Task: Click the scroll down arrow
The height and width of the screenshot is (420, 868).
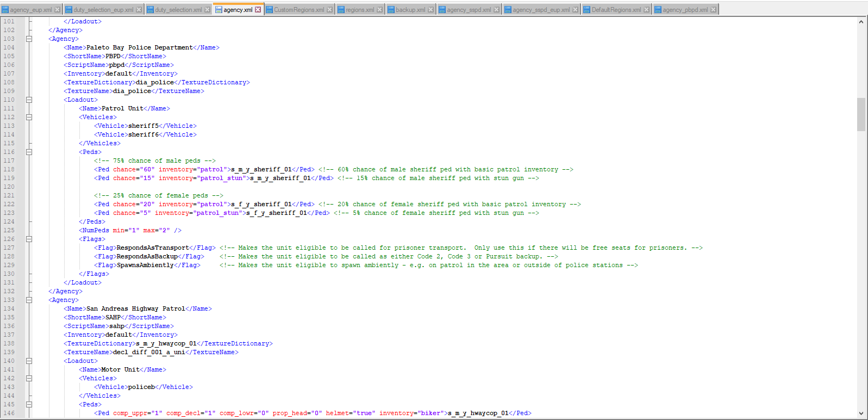Action: tap(861, 413)
